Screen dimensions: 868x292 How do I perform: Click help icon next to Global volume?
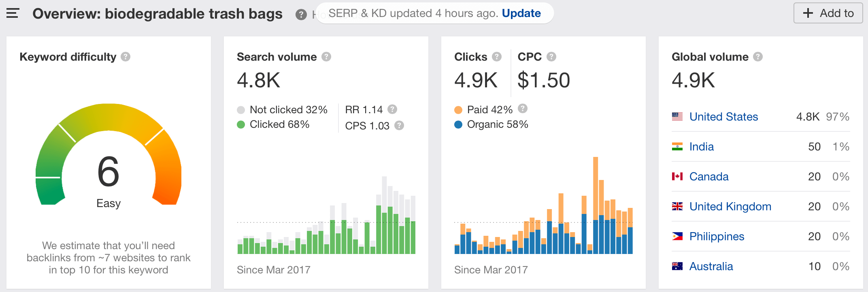758,57
